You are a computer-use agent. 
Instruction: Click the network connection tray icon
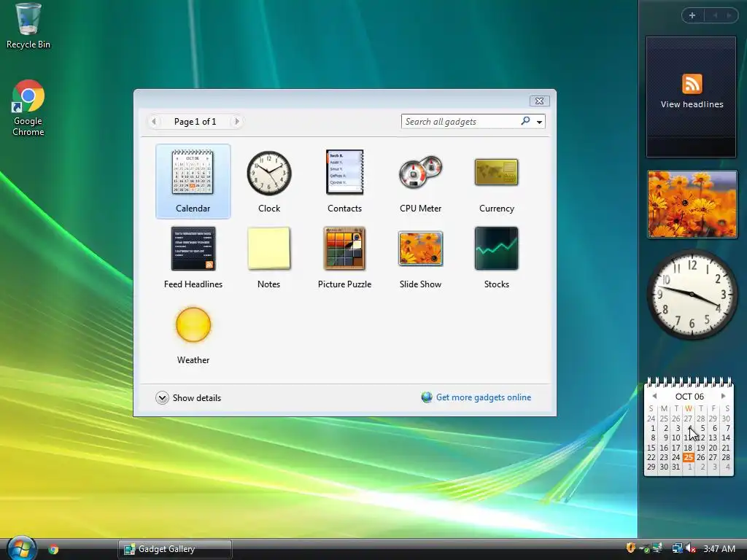[677, 548]
